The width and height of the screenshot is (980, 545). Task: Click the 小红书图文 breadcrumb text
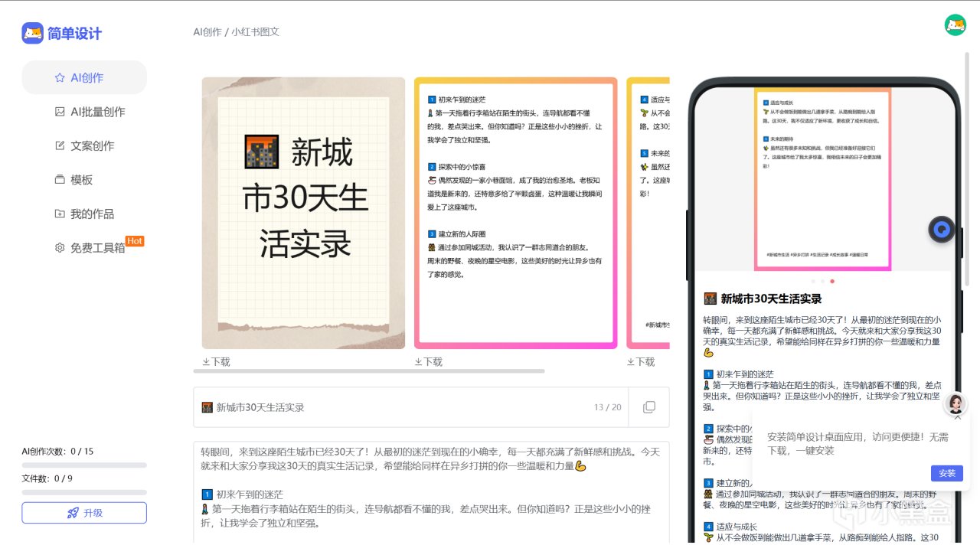255,32
